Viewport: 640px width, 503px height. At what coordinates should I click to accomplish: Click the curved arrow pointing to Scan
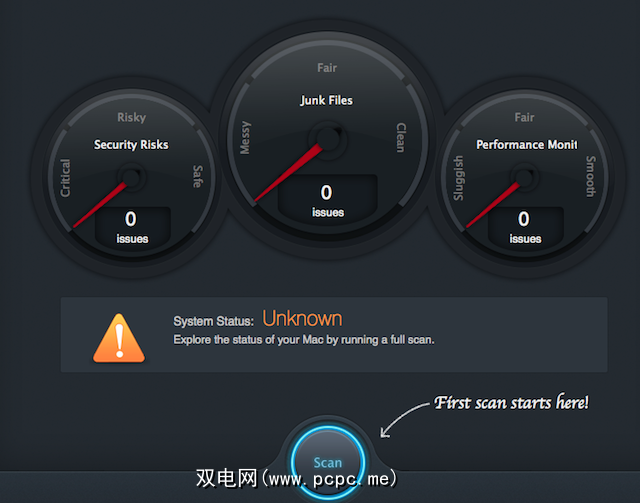[404, 420]
